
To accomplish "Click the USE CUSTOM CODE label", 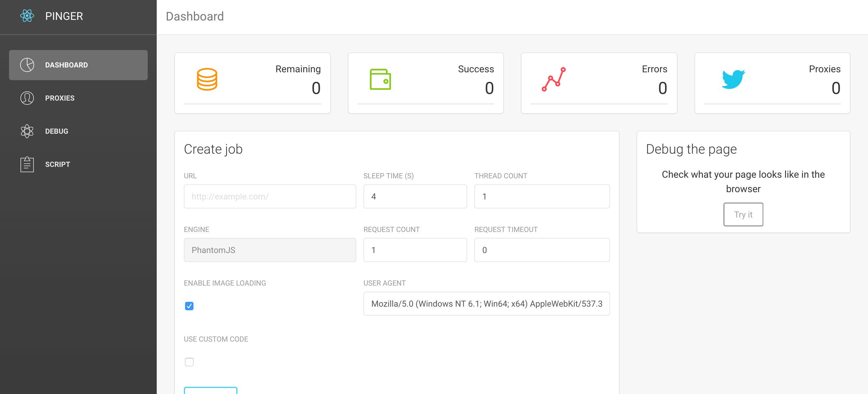I will pyautogui.click(x=216, y=339).
